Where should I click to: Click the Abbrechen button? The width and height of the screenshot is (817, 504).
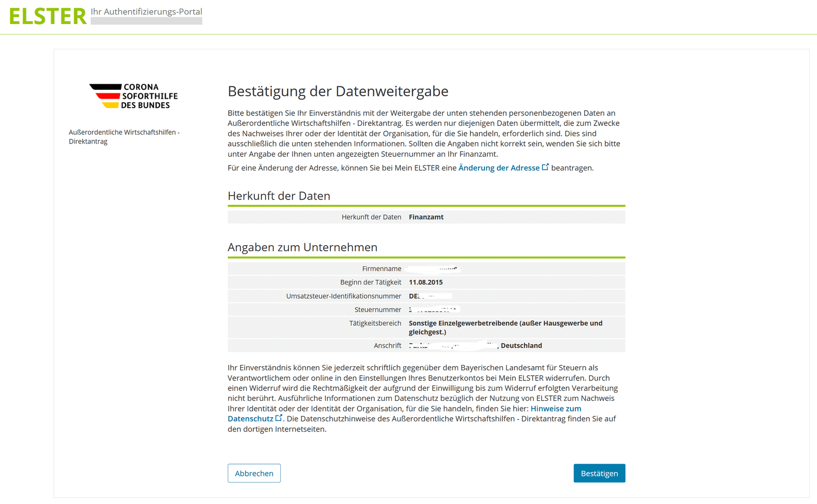254,473
